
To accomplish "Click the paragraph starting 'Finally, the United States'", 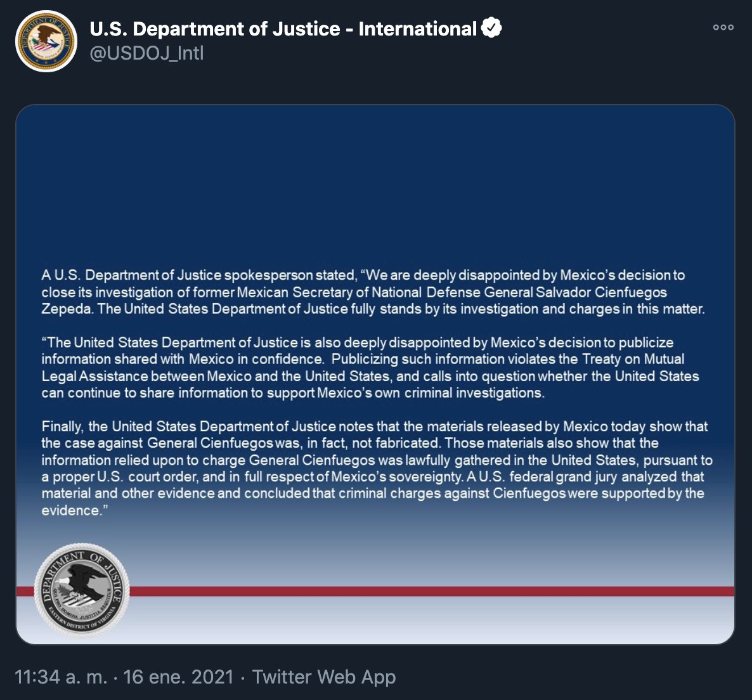I will (377, 469).
